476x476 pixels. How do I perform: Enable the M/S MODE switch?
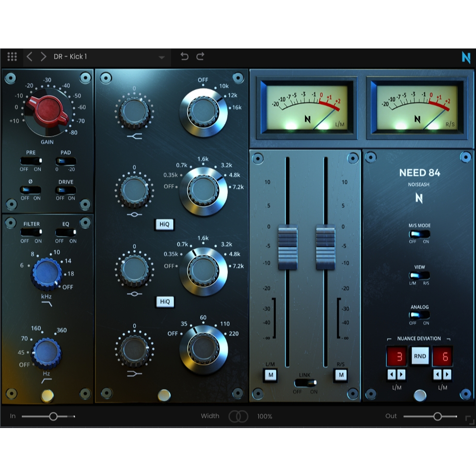click(419, 234)
